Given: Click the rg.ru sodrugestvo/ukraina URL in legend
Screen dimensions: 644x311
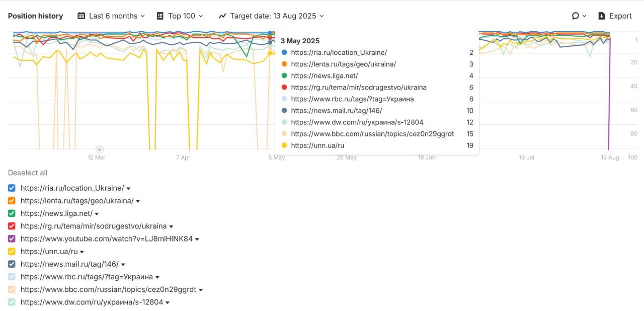Looking at the screenshot, I should [x=94, y=226].
